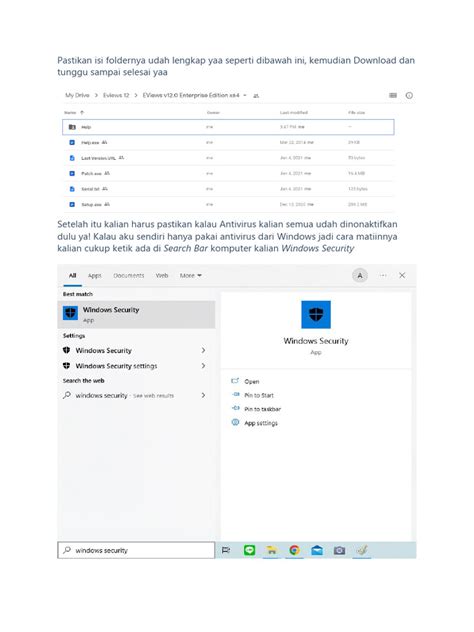Screen dimensions: 474x632
Task: Click the File size column header
Action: (356, 112)
